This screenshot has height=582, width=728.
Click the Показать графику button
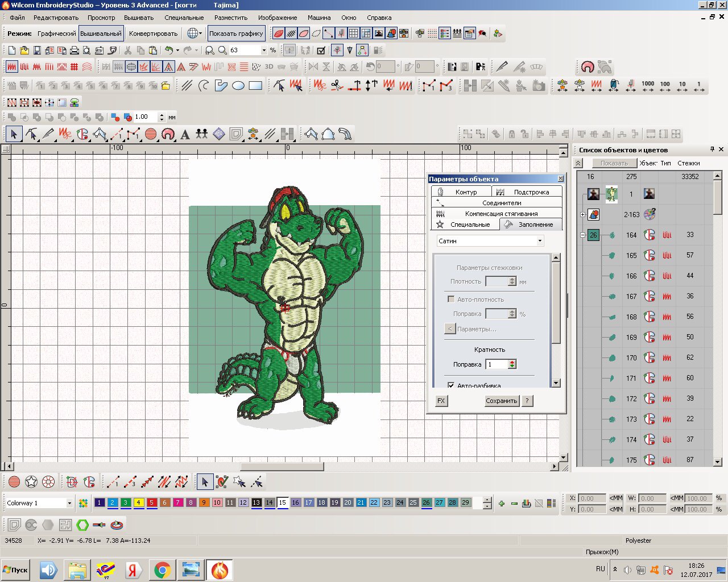click(x=236, y=34)
